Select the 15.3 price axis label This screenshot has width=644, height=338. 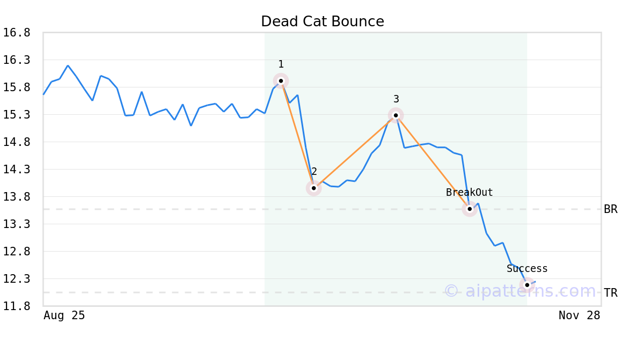click(16, 115)
